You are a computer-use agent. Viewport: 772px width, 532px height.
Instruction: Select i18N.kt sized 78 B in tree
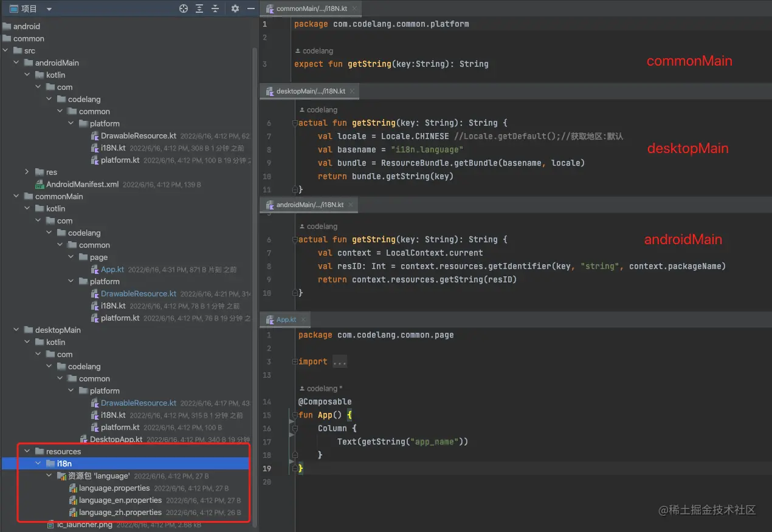point(113,306)
